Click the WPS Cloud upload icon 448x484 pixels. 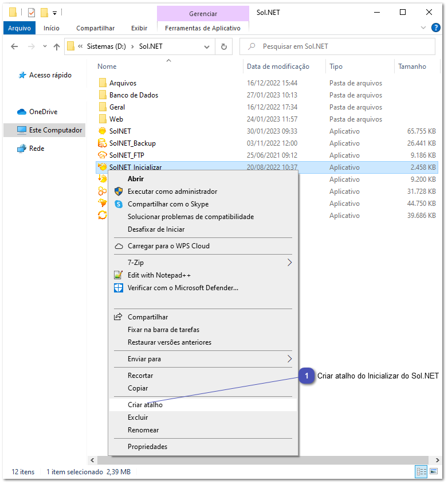coord(119,247)
